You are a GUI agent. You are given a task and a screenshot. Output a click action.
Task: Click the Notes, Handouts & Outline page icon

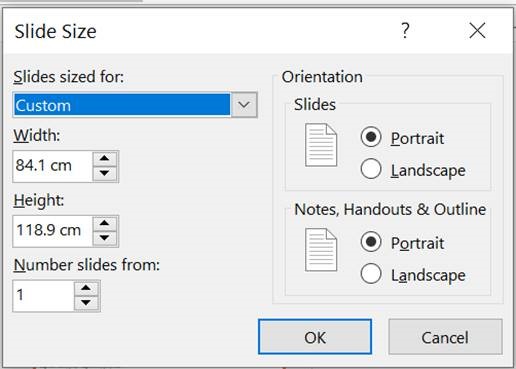[x=321, y=250]
